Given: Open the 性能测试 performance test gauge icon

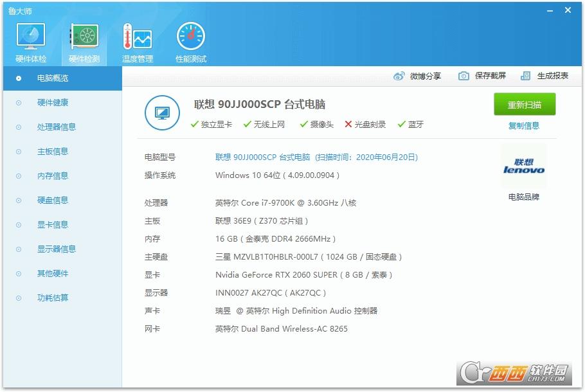Looking at the screenshot, I should click(191, 42).
